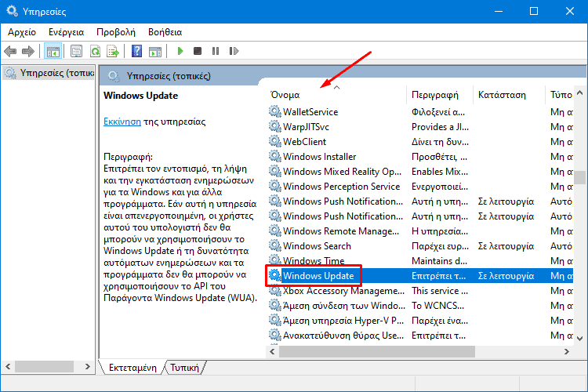Pause the service with pause icon
This screenshot has width=588, height=392.
(216, 51)
